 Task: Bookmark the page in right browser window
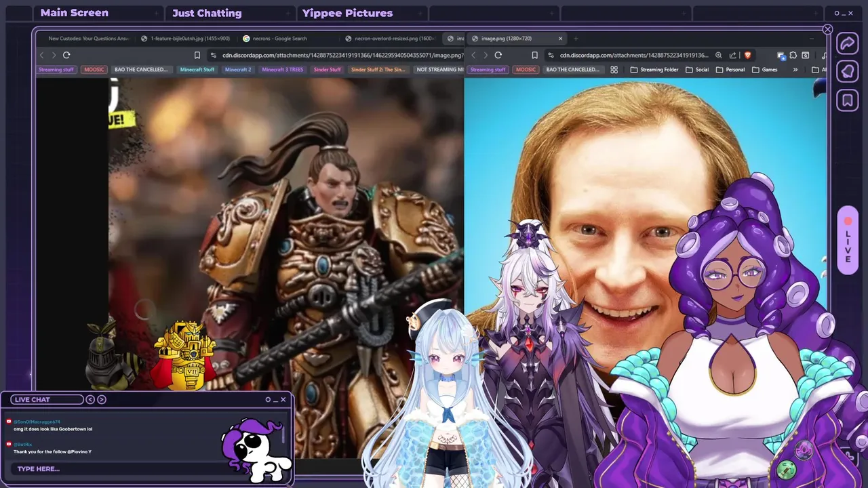(x=534, y=55)
